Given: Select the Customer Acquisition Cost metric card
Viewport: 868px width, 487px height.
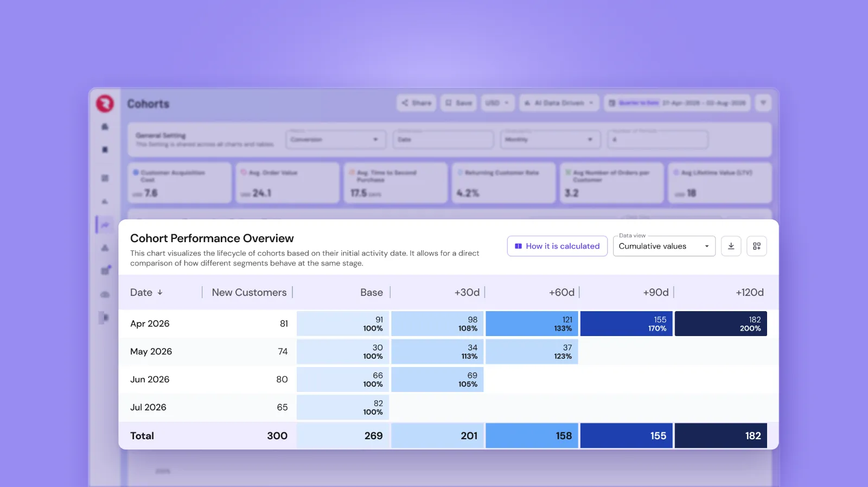Looking at the screenshot, I should tap(180, 183).
